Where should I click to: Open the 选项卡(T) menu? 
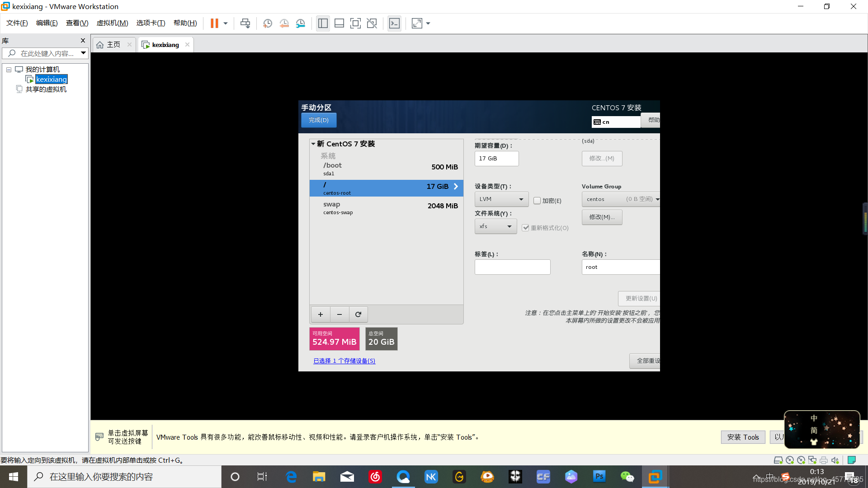(x=151, y=23)
